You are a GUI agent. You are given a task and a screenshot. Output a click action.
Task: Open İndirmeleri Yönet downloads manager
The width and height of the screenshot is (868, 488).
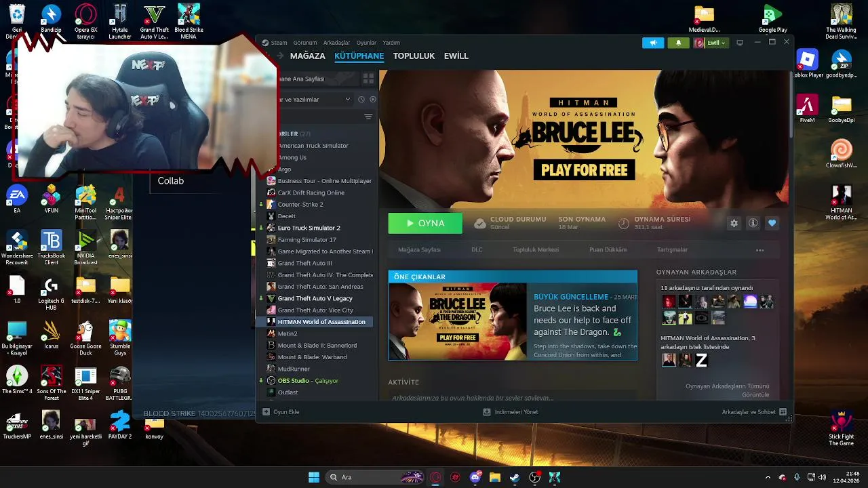click(511, 411)
